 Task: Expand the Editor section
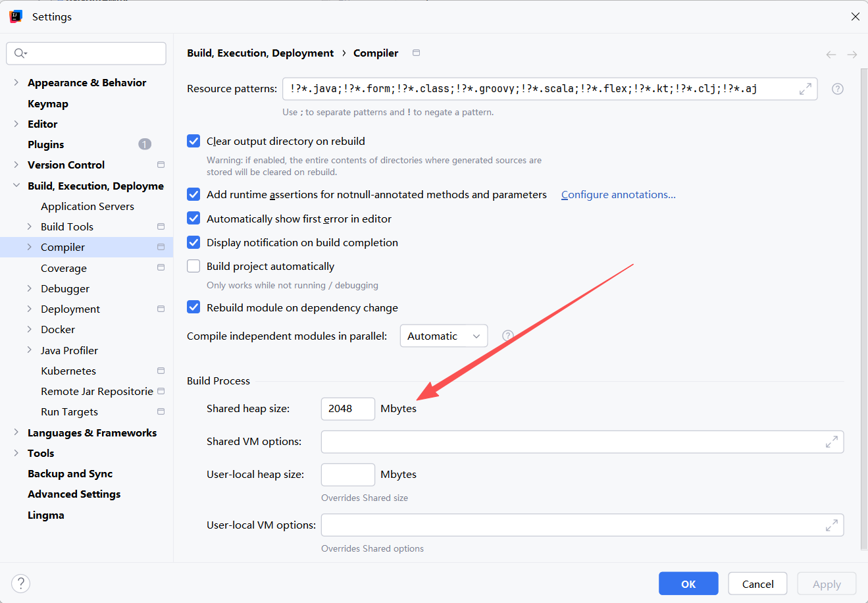click(16, 124)
